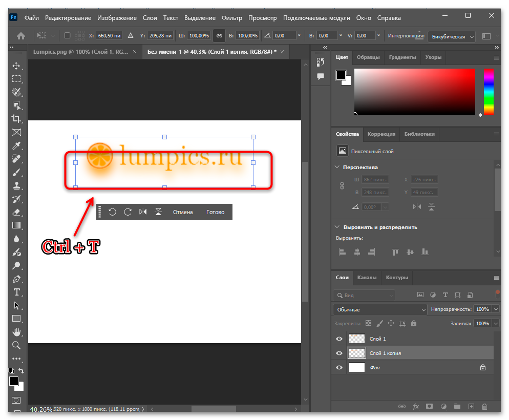The width and height of the screenshot is (509, 420).
Task: Open the Color panel flyout menu
Action: tap(496, 57)
